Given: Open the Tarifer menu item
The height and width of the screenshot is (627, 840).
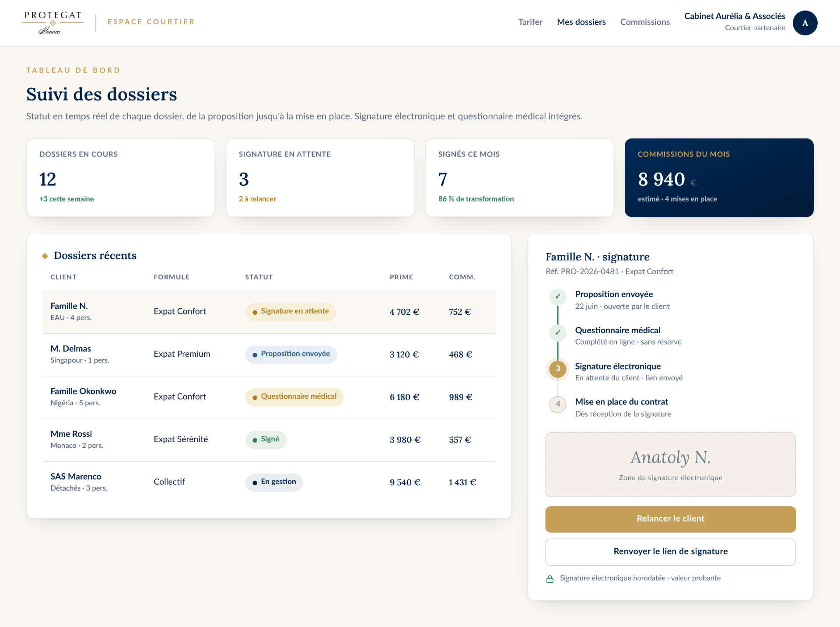Looking at the screenshot, I should [530, 22].
